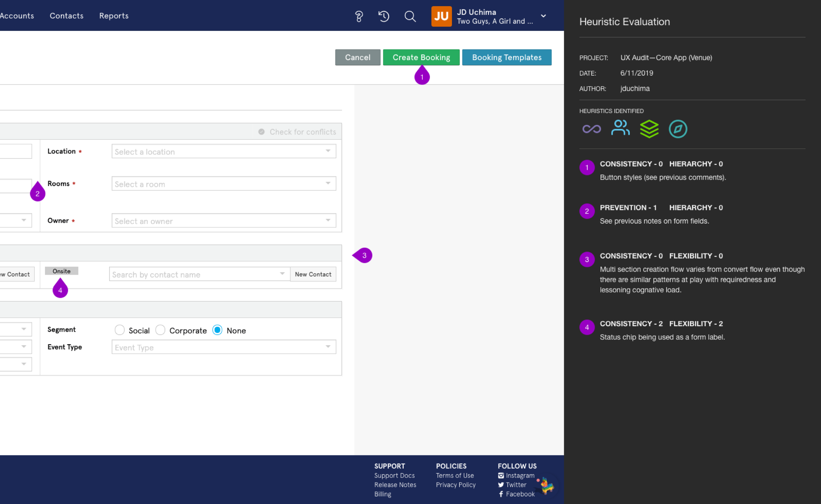Open the Contacts menu item
The height and width of the screenshot is (504, 821).
point(67,16)
